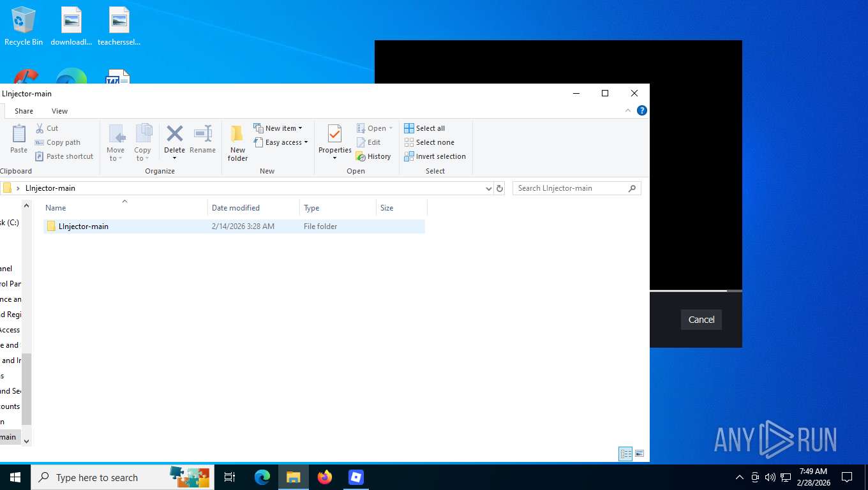This screenshot has width=868, height=490.
Task: Switch to the View ribbon tab
Action: coord(59,111)
